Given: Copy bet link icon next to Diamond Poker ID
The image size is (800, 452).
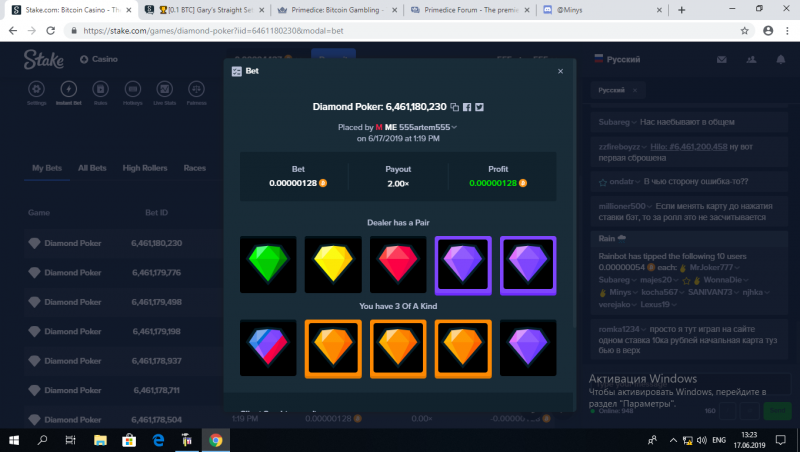Looking at the screenshot, I should click(455, 107).
